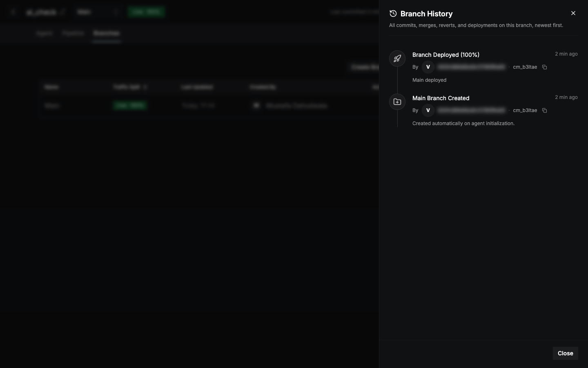Click the folder-plus icon for Main Branch Created
Viewport: 588px width, 368px height.
(x=397, y=102)
